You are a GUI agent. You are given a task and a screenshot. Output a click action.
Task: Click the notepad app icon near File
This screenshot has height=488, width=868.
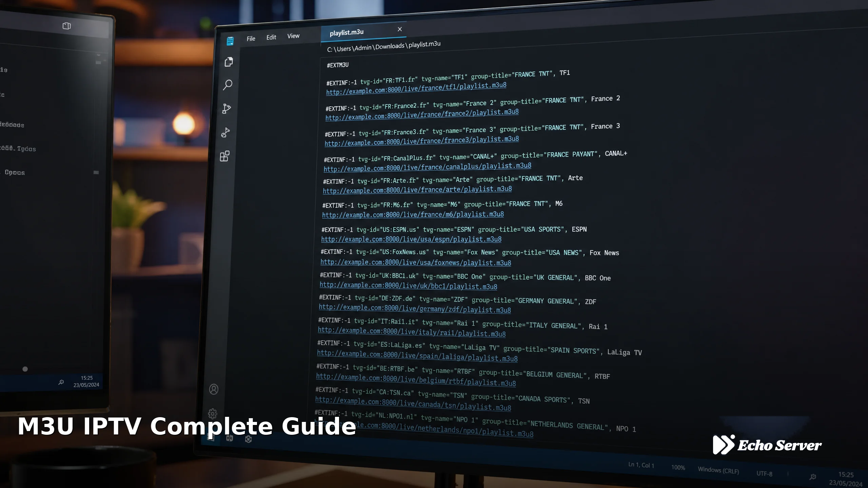[x=230, y=41]
